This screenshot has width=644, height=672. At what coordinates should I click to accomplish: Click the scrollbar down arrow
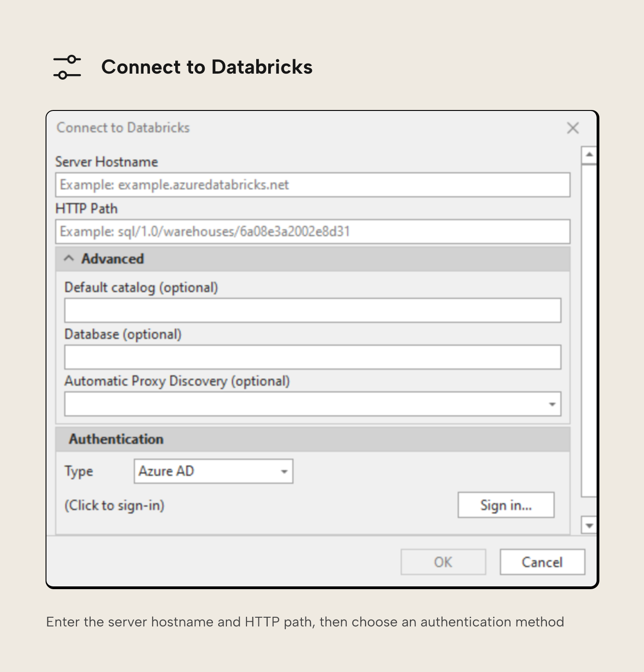(x=589, y=525)
